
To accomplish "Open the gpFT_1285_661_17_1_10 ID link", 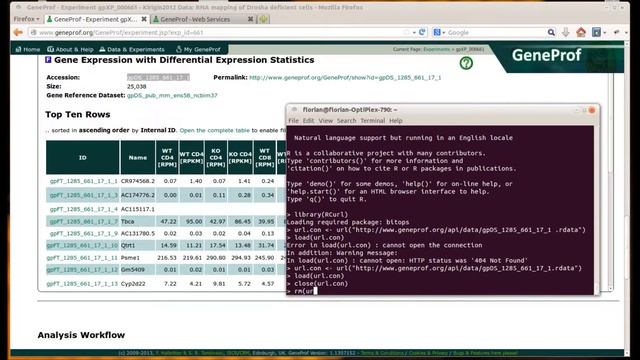I will 82,245.
